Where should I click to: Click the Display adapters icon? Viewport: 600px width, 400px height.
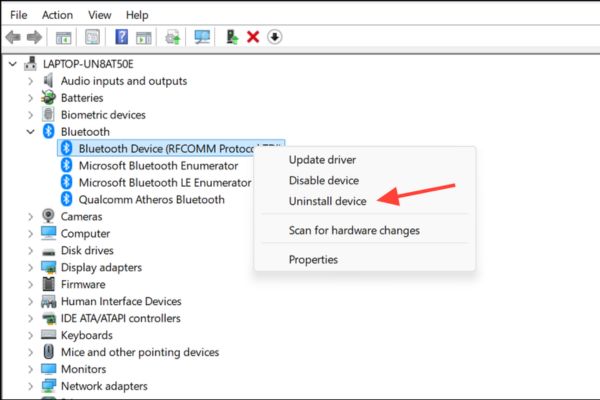(x=48, y=267)
